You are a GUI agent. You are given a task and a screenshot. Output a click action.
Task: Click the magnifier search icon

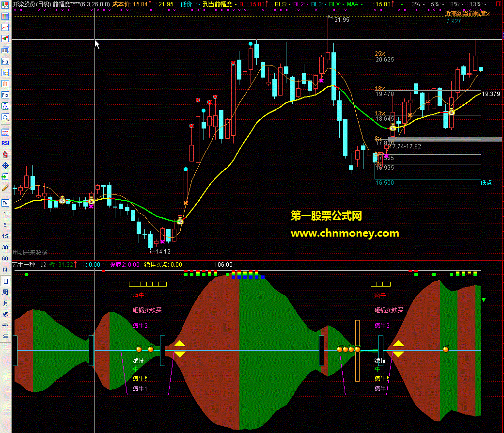coord(5,117)
